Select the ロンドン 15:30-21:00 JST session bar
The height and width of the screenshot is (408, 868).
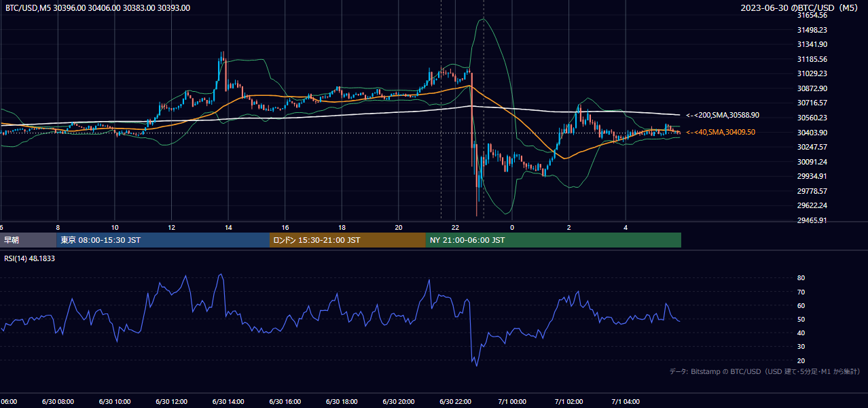(x=348, y=240)
